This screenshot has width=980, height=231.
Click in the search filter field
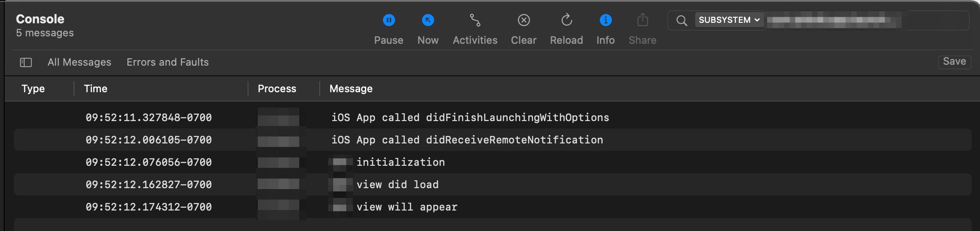[935, 20]
